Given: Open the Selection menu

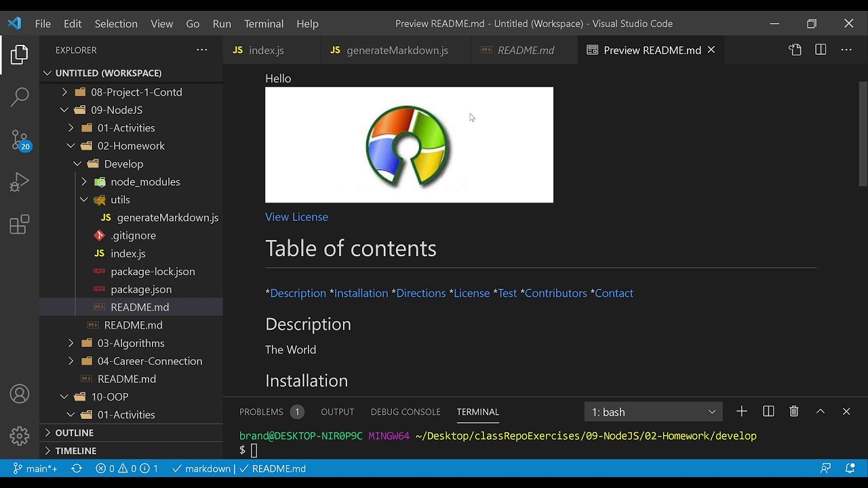Looking at the screenshot, I should pyautogui.click(x=116, y=24).
